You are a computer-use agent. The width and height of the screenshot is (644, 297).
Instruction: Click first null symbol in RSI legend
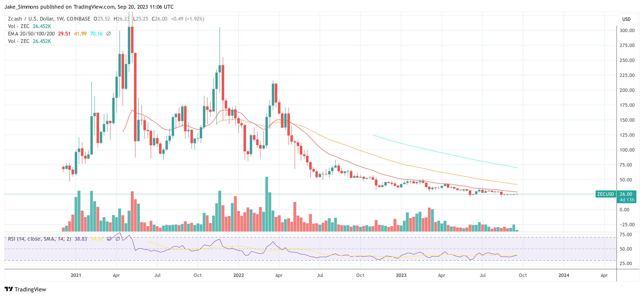pos(109,239)
